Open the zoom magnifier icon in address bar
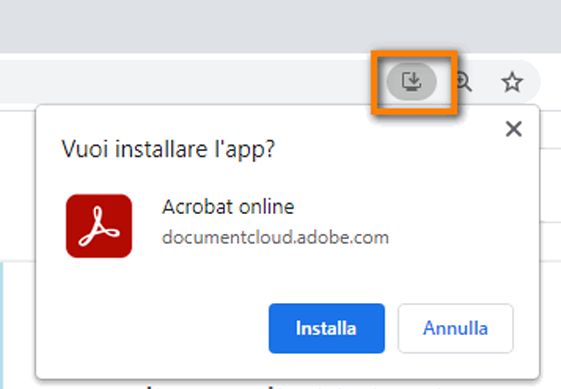561x389 pixels. (x=464, y=82)
